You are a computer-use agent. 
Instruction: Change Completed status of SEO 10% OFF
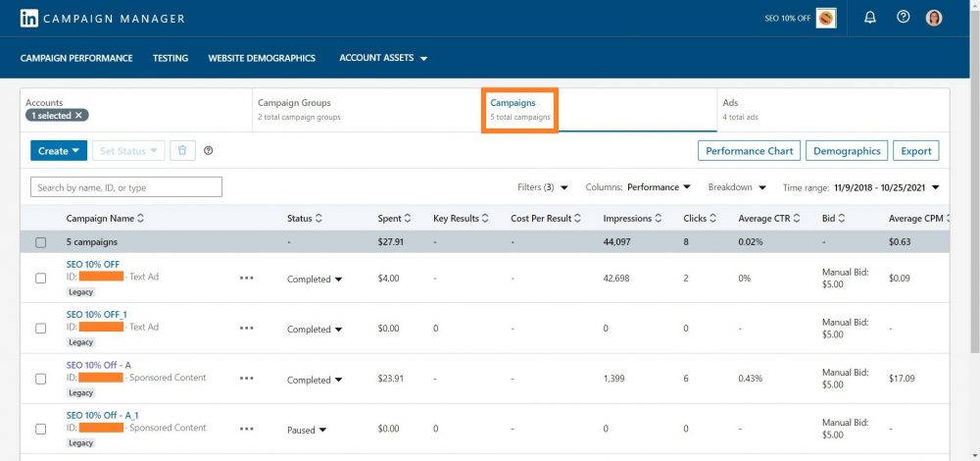coord(315,279)
